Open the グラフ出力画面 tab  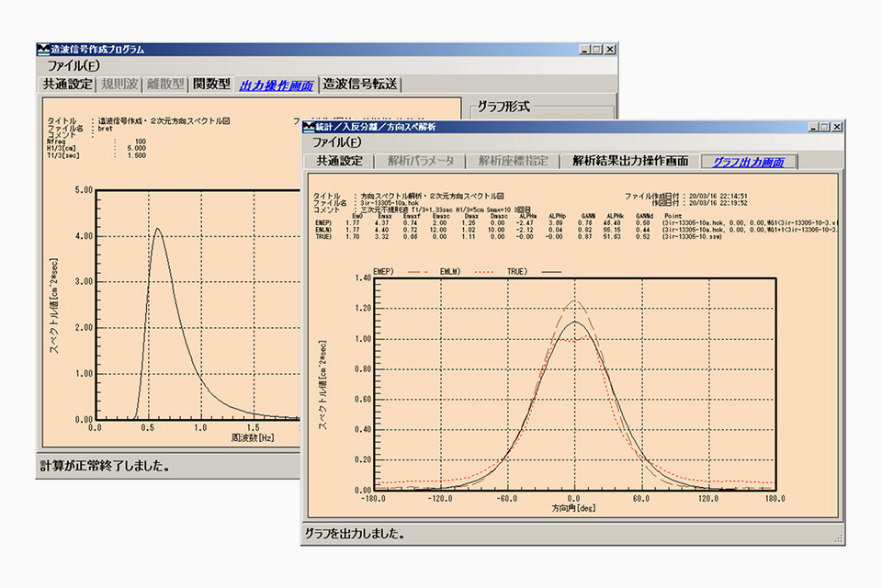tap(749, 162)
